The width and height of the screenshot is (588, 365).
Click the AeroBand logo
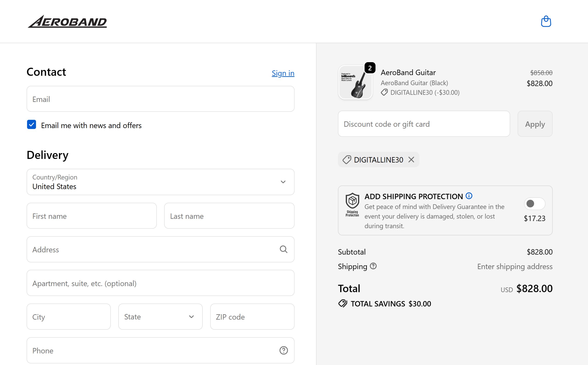pos(67,22)
